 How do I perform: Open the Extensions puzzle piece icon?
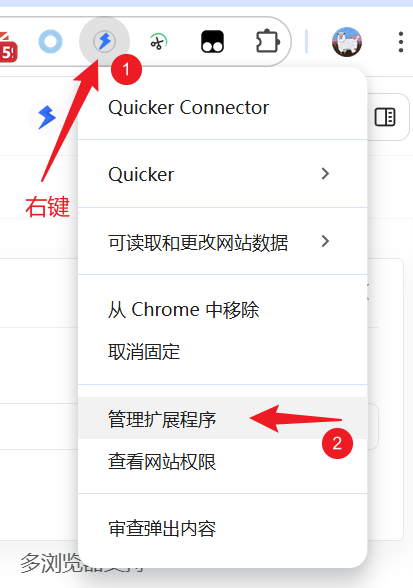click(267, 41)
